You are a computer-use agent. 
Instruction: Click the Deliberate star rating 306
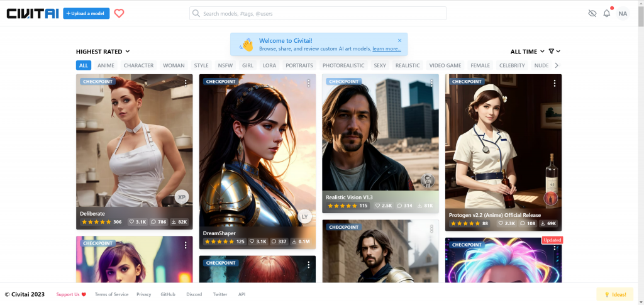(102, 221)
